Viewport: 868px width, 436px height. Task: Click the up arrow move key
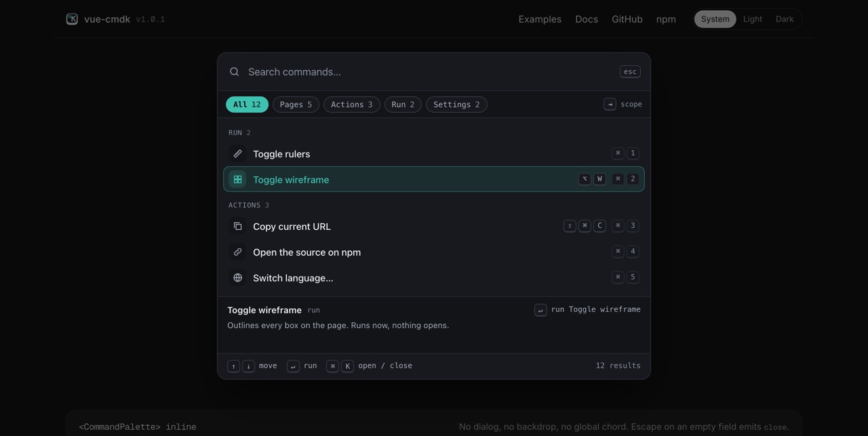point(233,366)
